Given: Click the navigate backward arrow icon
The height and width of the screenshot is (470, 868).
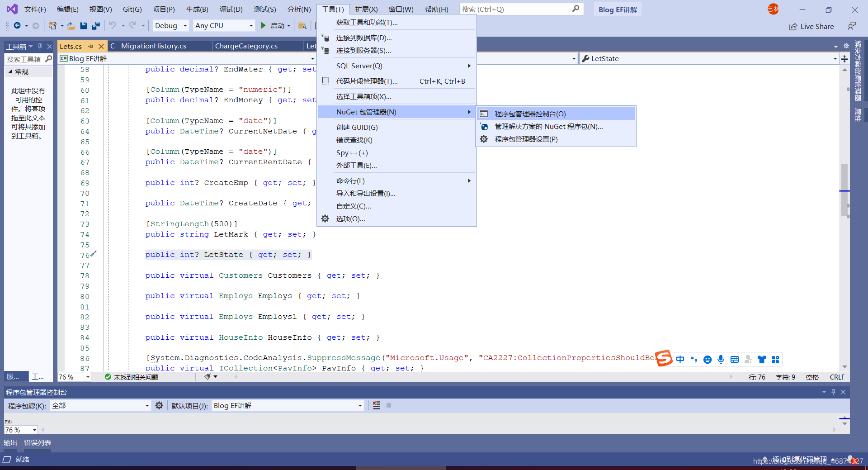Looking at the screenshot, I should 17,26.
